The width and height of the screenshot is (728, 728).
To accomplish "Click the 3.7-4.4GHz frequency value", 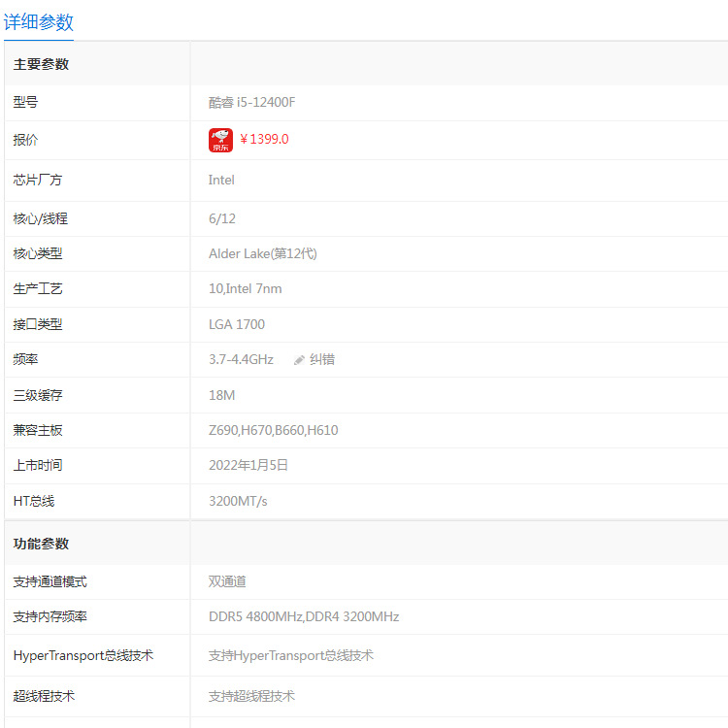I will tap(241, 359).
